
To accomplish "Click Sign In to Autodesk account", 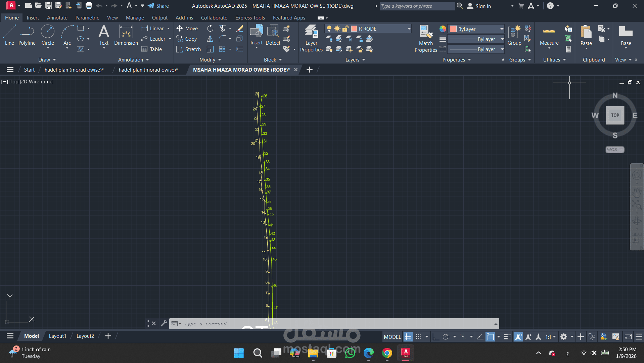I will point(479,6).
